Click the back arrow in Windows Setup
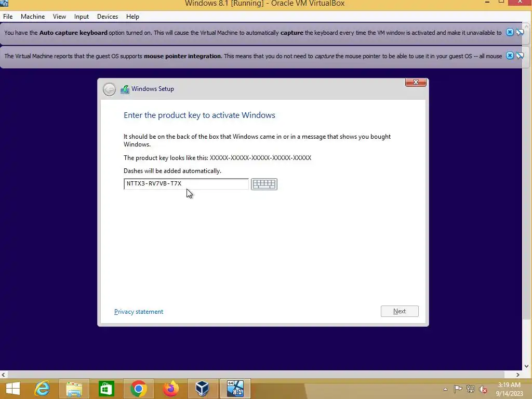532x399 pixels. tap(109, 89)
